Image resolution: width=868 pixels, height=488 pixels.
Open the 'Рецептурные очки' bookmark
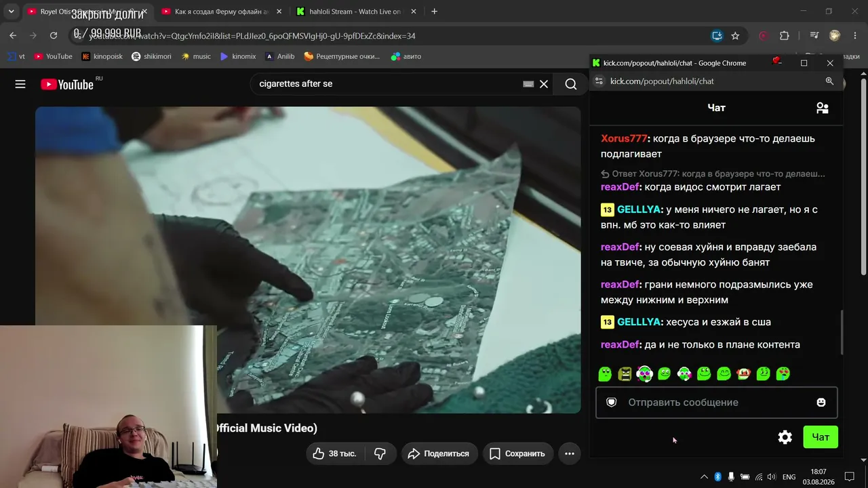pyautogui.click(x=342, y=56)
